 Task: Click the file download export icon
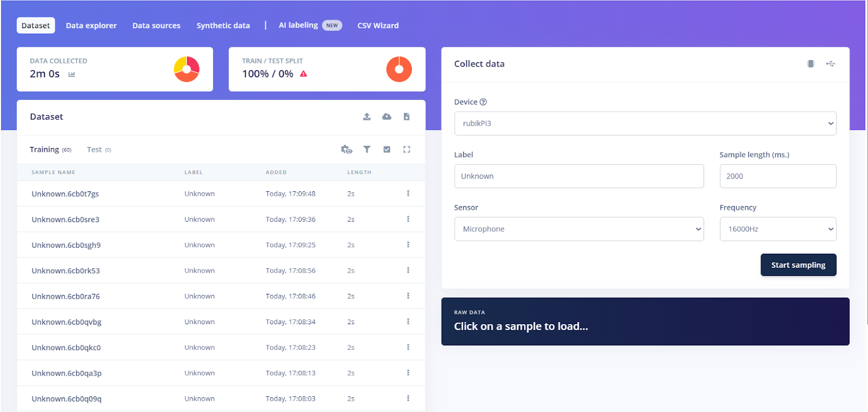406,117
